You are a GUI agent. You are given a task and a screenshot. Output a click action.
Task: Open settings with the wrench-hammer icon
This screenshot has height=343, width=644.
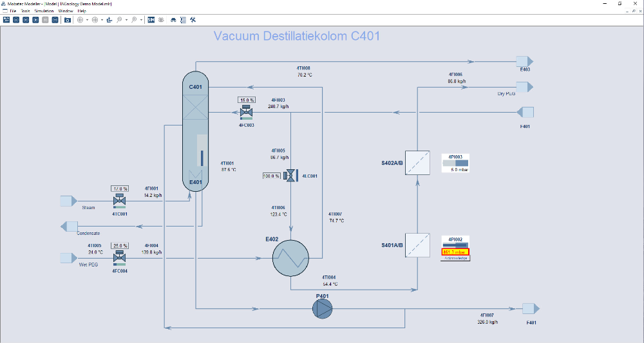coord(193,20)
